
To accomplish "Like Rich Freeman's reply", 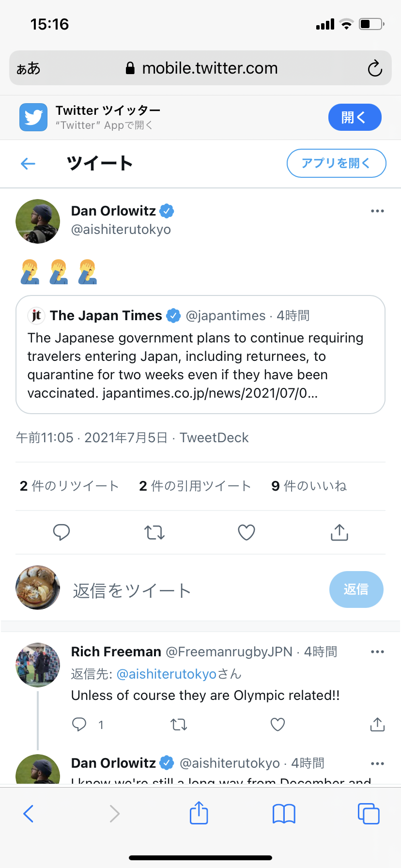I will coord(278,725).
